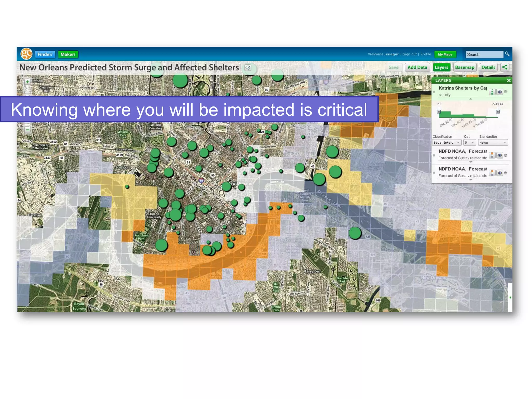
Task: Click the map title New Orleans Predicted Storm Surge
Action: coord(129,68)
